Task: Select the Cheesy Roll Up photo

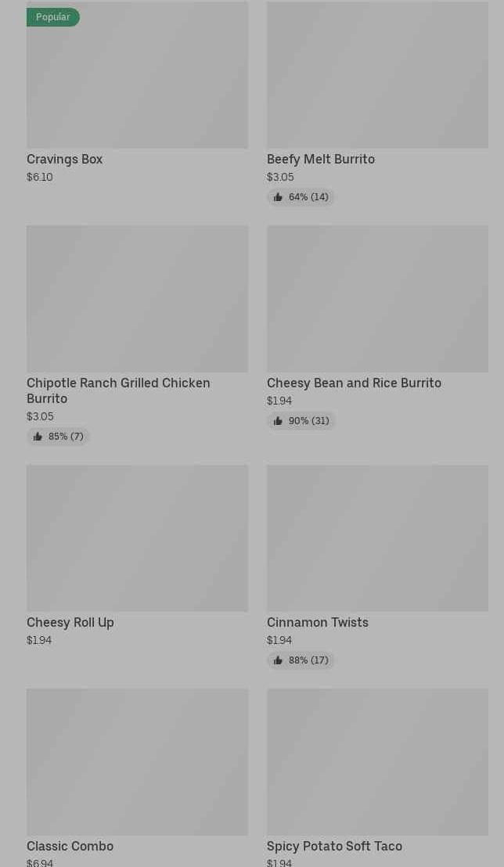Action: point(137,538)
